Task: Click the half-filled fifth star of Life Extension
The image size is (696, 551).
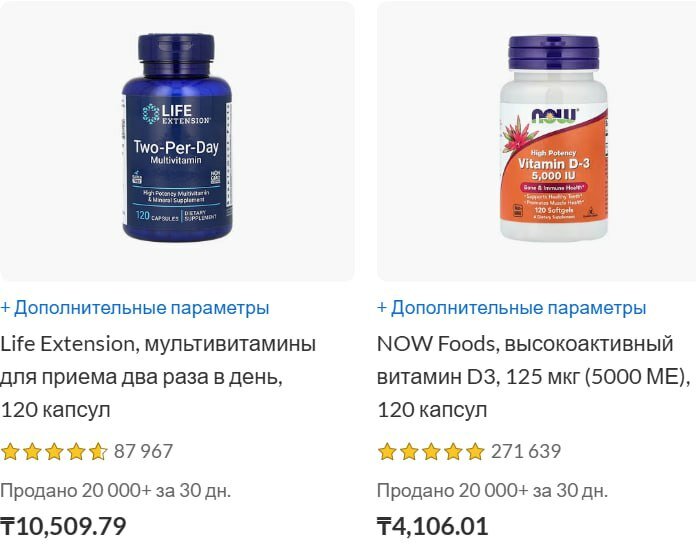Action: pos(98,452)
